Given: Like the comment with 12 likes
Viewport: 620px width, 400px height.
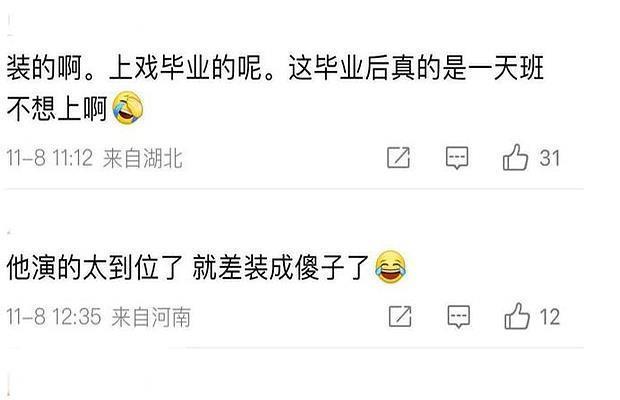Looking at the screenshot, I should coord(517,316).
